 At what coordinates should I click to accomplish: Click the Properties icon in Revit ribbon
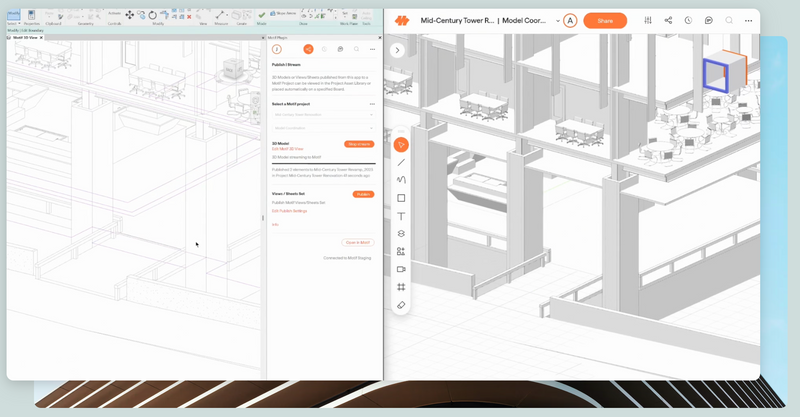pos(31,15)
